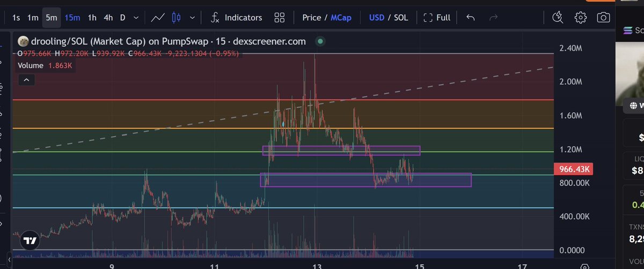The image size is (644, 269).
Task: Click the 2.40M price axis label
Action: (572, 48)
